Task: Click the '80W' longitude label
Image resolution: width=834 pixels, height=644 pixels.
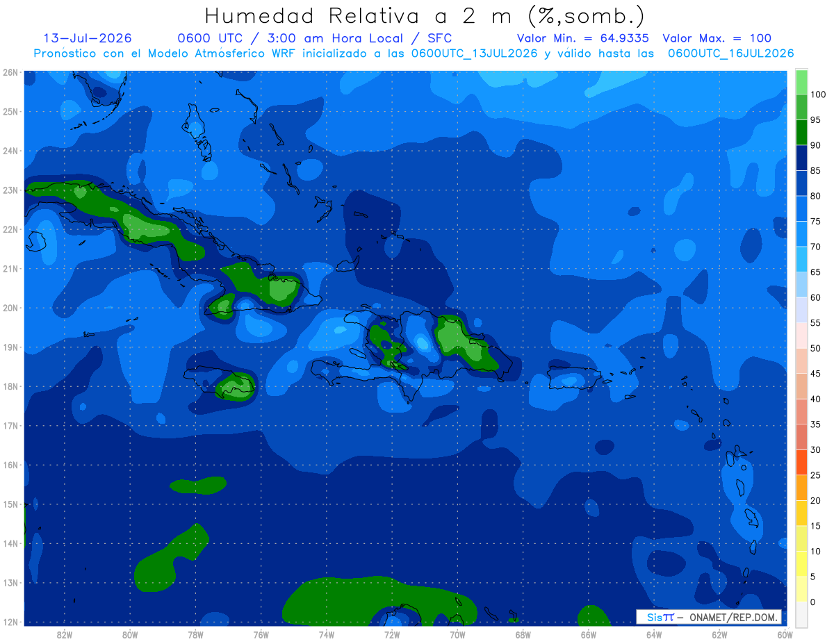Action: (x=130, y=634)
